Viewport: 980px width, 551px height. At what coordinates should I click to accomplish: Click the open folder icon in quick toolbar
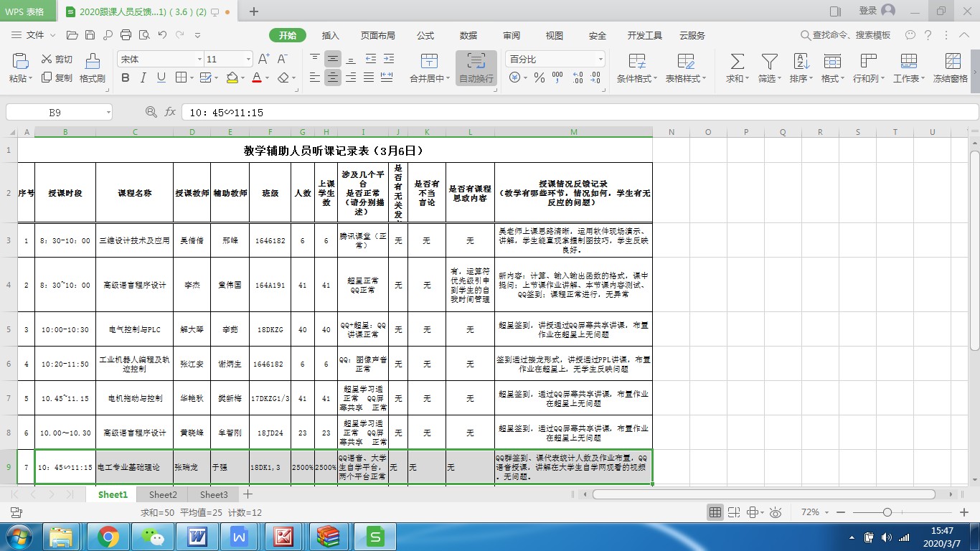tap(72, 35)
